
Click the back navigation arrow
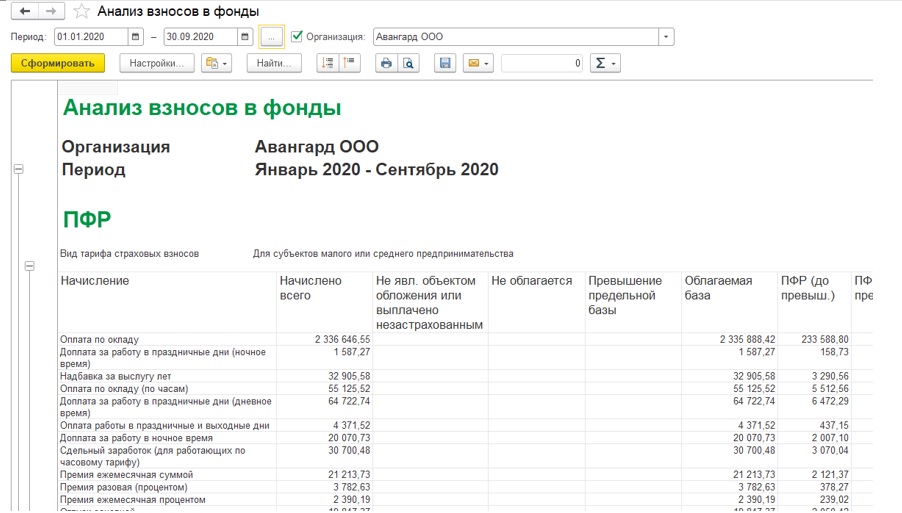pyautogui.click(x=25, y=12)
